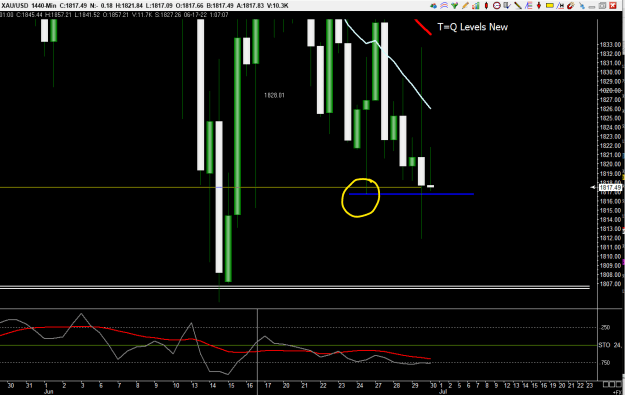
Task: Click the STO 24 indicator label
Action: 610,345
